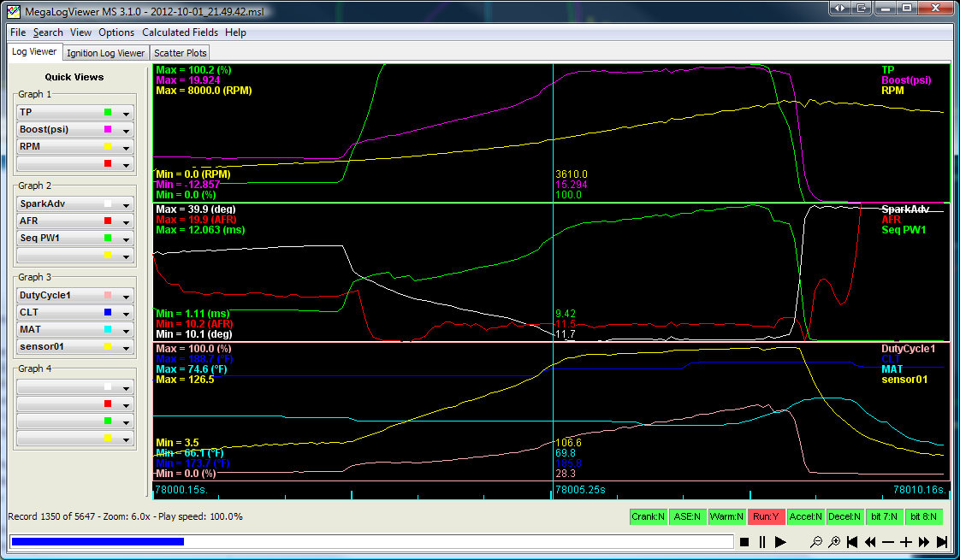Click the Quick Views heading
The height and width of the screenshot is (560, 960).
pos(74,77)
